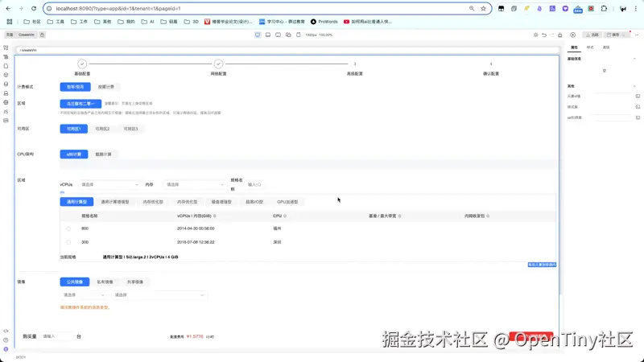Select the second device viewport icon
644x362 pixels.
coord(268,35)
